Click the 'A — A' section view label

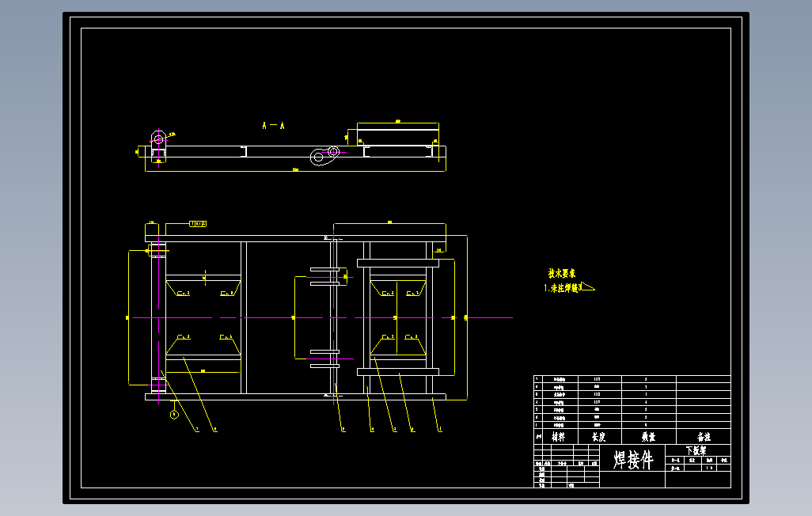pyautogui.click(x=273, y=125)
